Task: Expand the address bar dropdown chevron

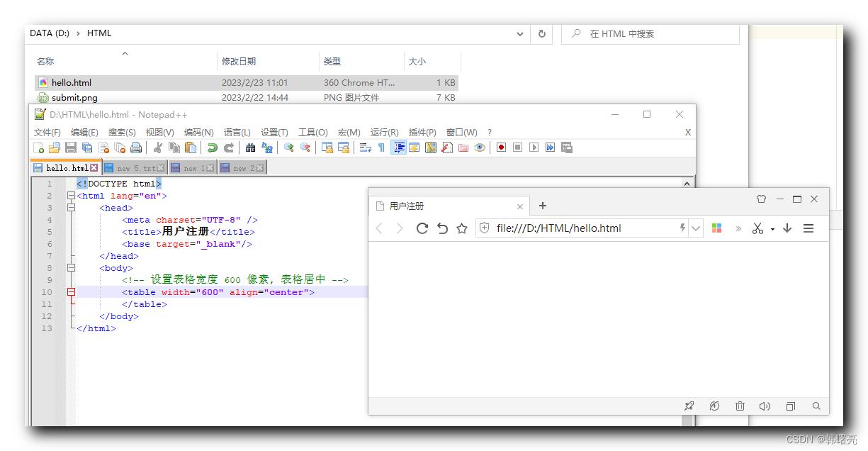Action: coord(696,228)
